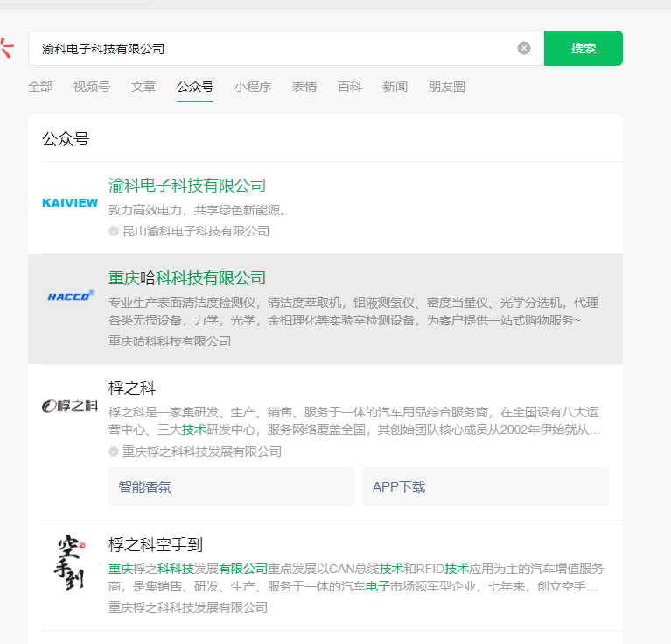This screenshot has width=671, height=644.
Task: Focus the search field containing 渝科电子科技有限公司
Action: pos(286,48)
